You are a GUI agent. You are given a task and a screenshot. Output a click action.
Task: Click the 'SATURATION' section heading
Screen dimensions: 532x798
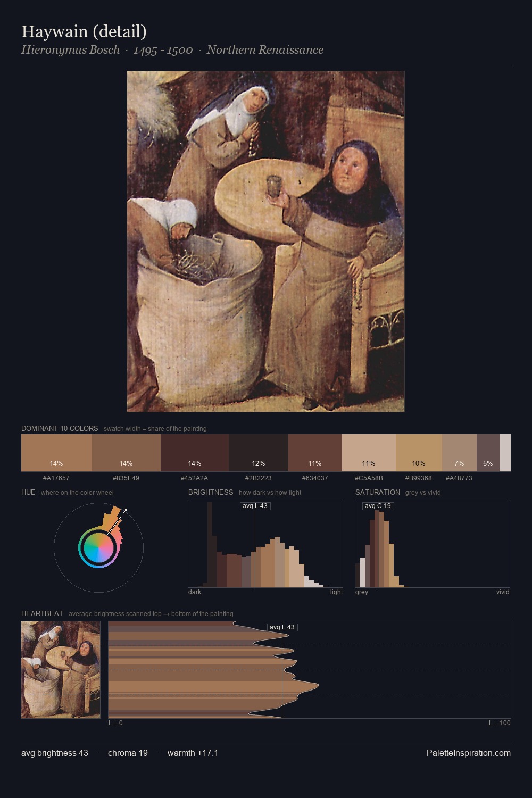pos(378,492)
